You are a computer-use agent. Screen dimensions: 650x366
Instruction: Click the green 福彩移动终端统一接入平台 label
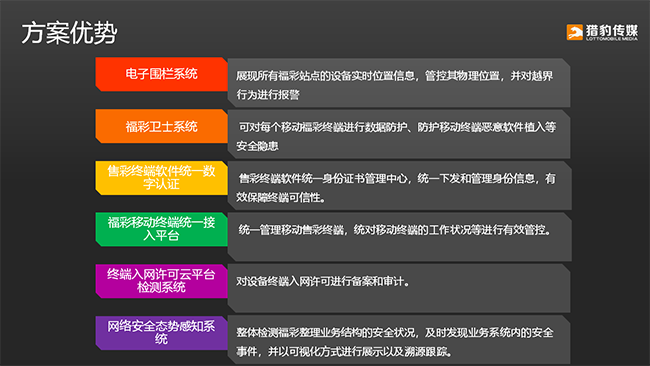coord(161,229)
